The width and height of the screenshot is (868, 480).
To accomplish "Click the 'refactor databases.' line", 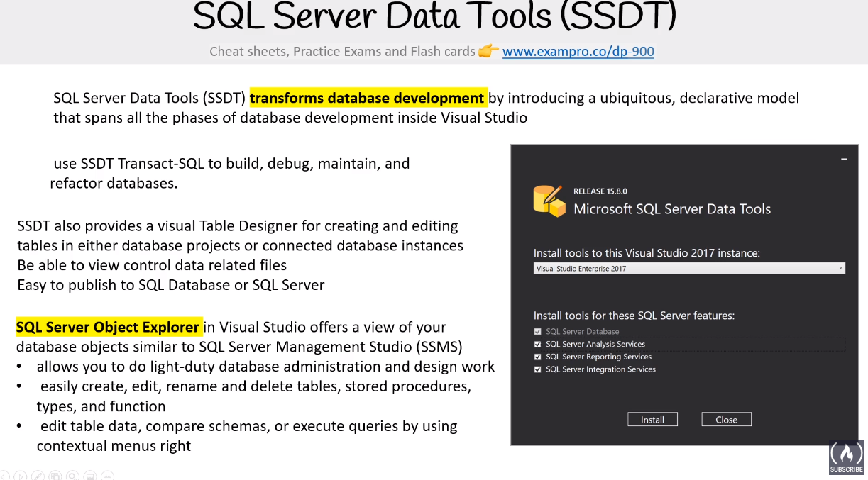I will [x=114, y=184].
